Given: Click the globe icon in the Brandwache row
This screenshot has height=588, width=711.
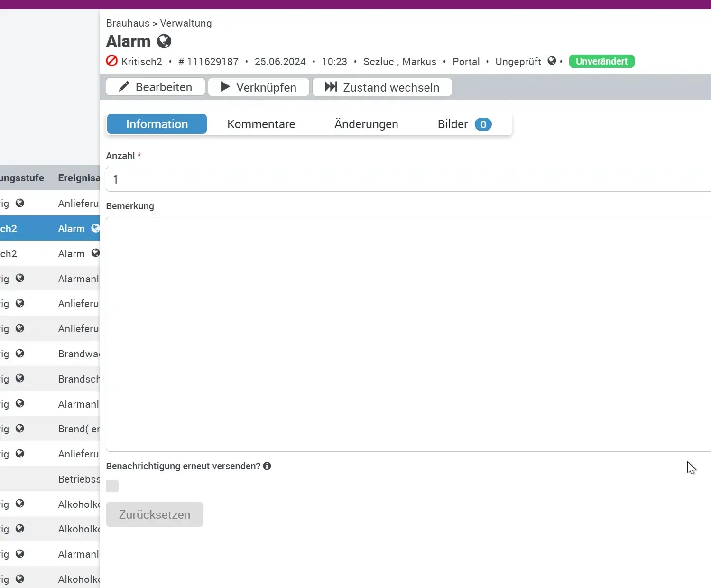Looking at the screenshot, I should click(x=20, y=354).
